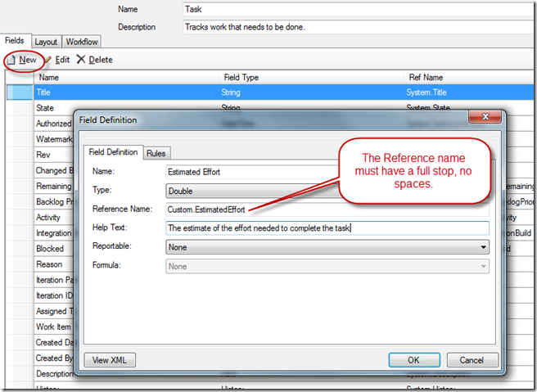Viewport: 537px width, 392px height.
Task: Click the dialog Name field Estimated Effort
Action: pyautogui.click(x=253, y=172)
